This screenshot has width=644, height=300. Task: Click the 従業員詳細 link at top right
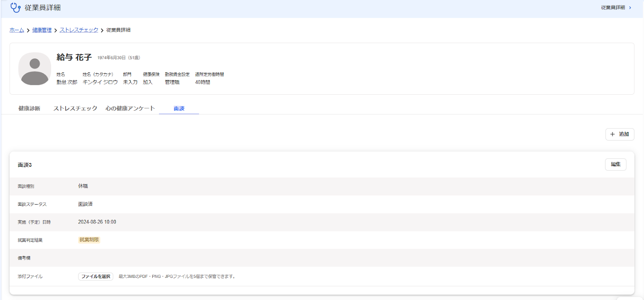613,8
